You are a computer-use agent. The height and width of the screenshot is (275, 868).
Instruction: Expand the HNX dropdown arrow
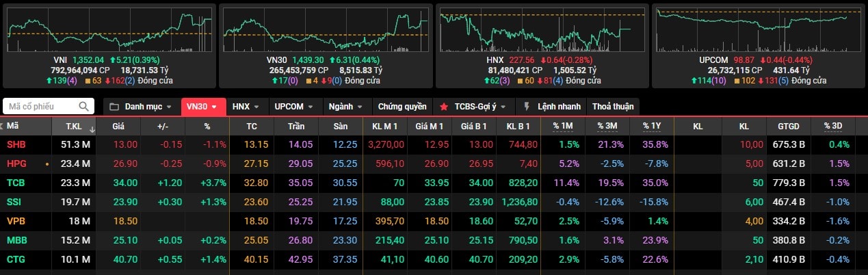[257, 107]
